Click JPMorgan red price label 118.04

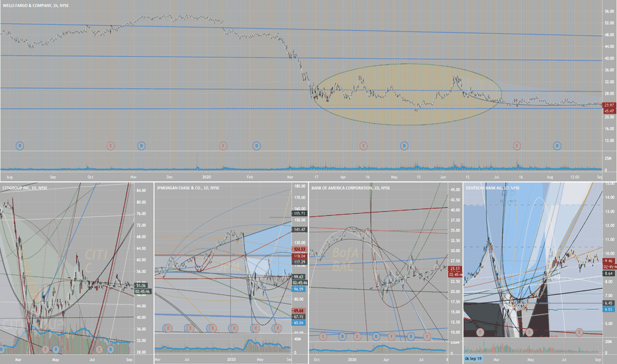pos(299,256)
